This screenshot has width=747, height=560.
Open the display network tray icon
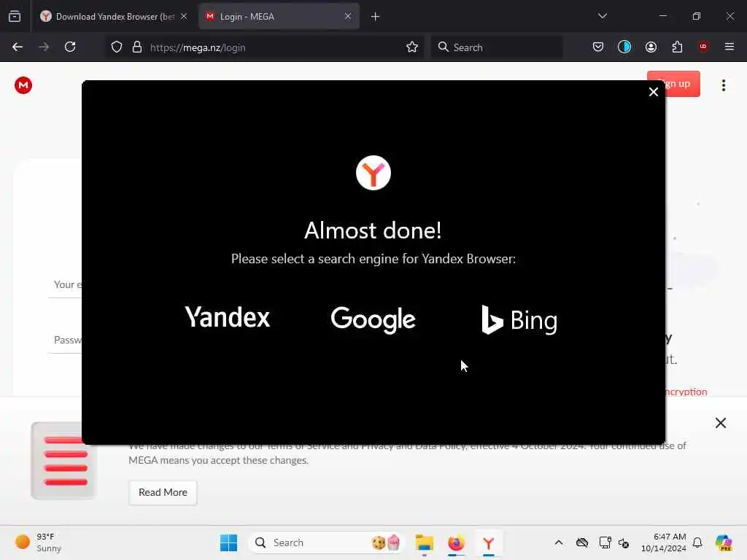(x=605, y=542)
